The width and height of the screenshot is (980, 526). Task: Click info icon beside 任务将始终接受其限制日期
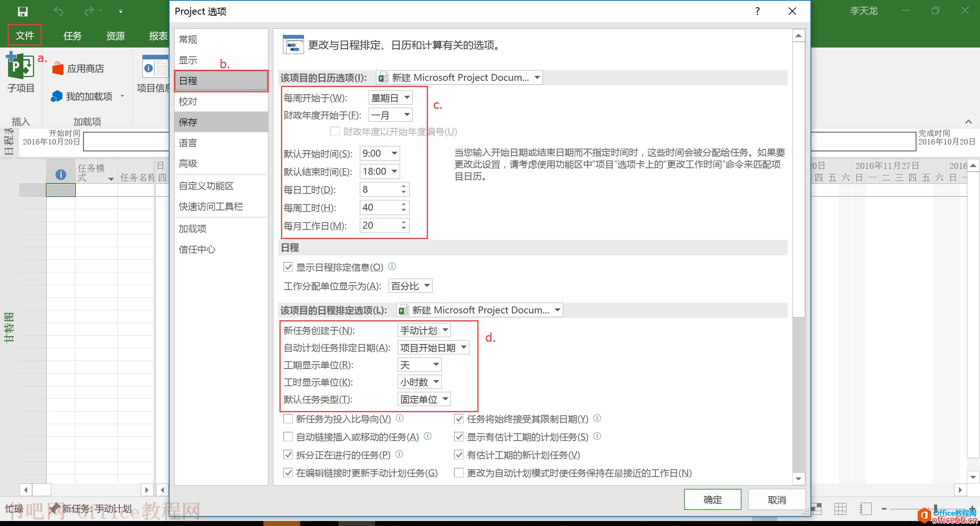597,418
